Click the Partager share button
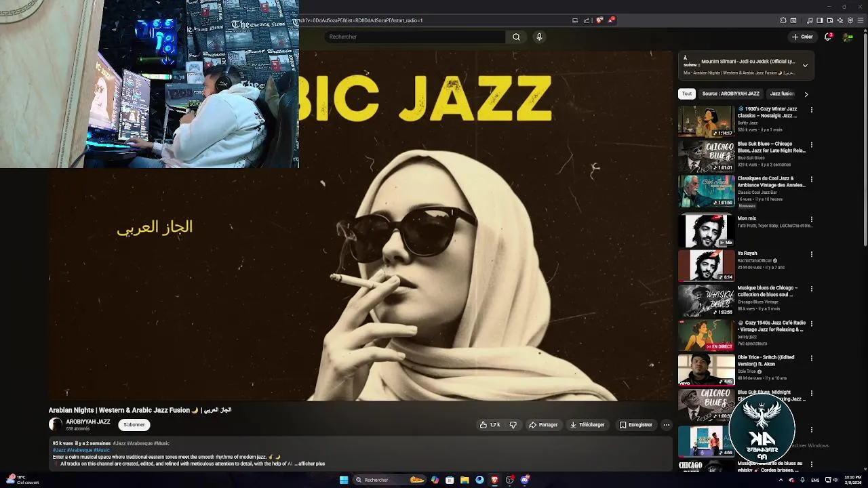This screenshot has height=488, width=868. [543, 425]
